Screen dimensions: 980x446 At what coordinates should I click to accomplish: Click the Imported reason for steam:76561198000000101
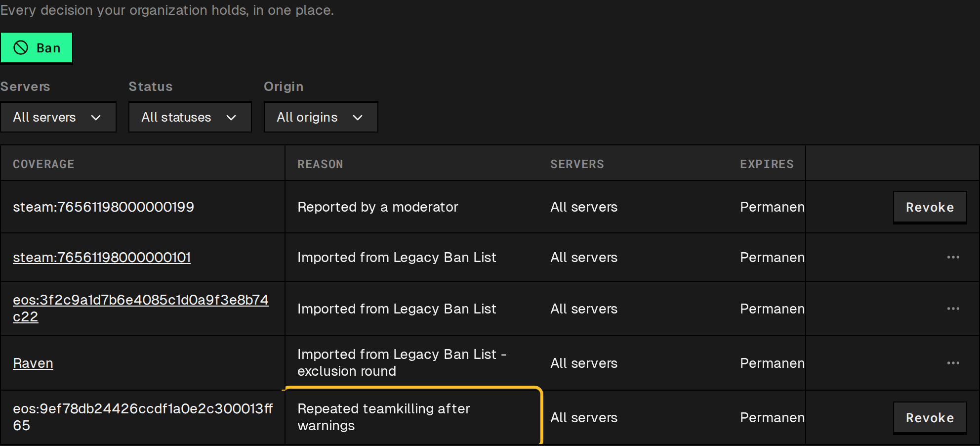tap(397, 257)
